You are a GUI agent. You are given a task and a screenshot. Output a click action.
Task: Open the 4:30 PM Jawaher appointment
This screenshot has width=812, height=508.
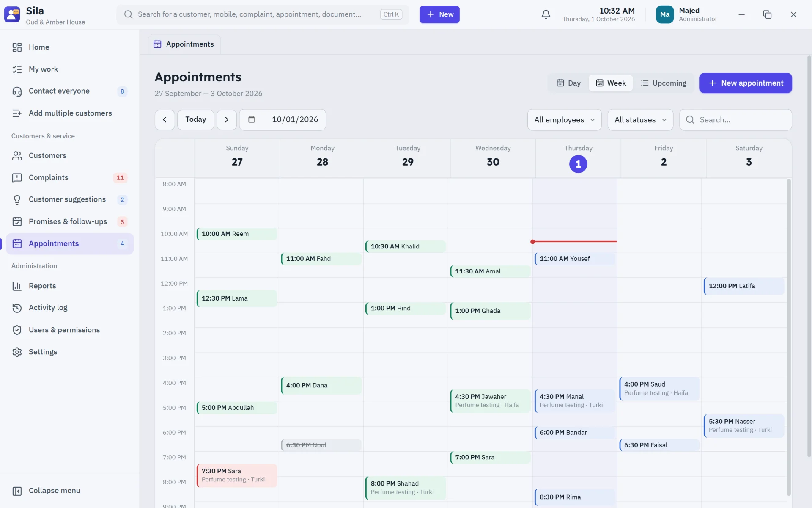pyautogui.click(x=490, y=401)
